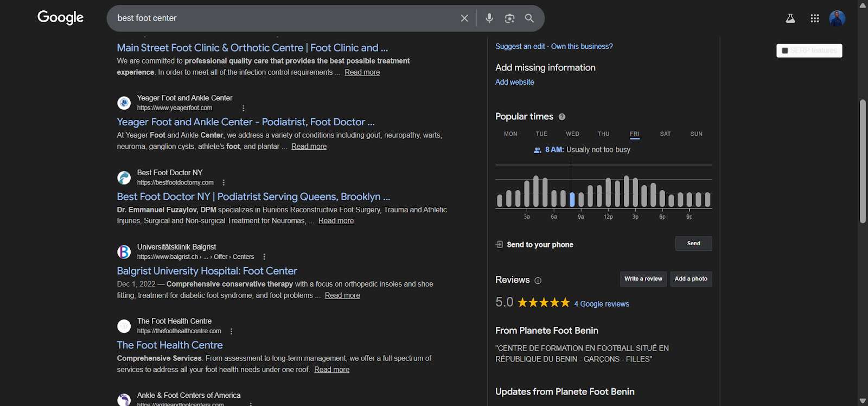Clear the search box text
This screenshot has height=406, width=868.
pyautogui.click(x=464, y=18)
